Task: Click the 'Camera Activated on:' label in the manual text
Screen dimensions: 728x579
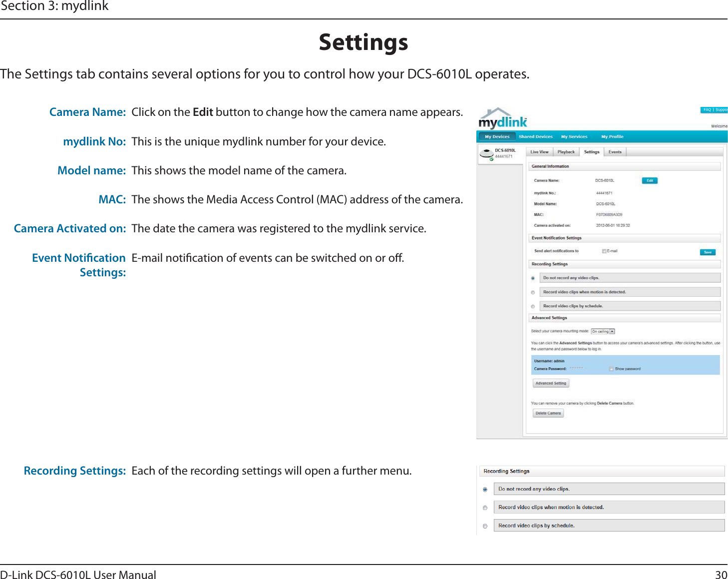Action: pyautogui.click(x=70, y=228)
